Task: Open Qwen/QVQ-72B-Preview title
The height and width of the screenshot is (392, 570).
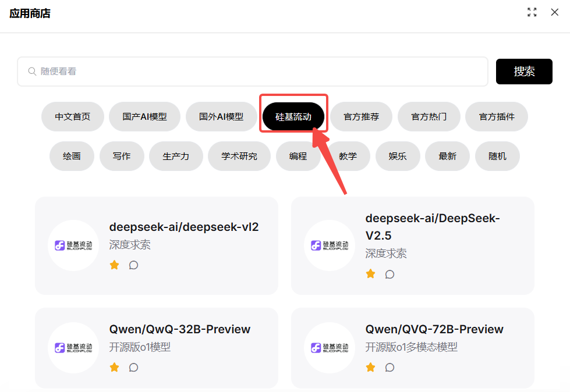Action: [434, 329]
